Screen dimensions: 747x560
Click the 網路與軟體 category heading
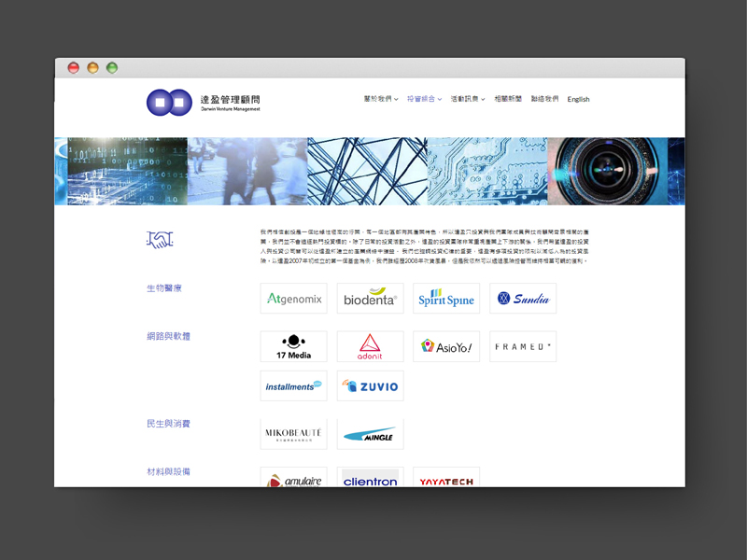pyautogui.click(x=168, y=336)
